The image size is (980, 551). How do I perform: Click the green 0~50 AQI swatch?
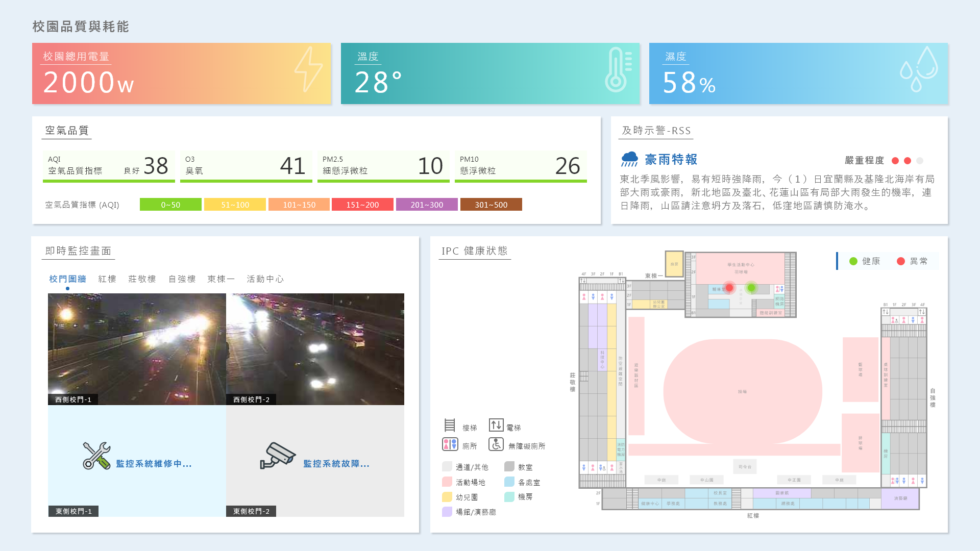[170, 205]
